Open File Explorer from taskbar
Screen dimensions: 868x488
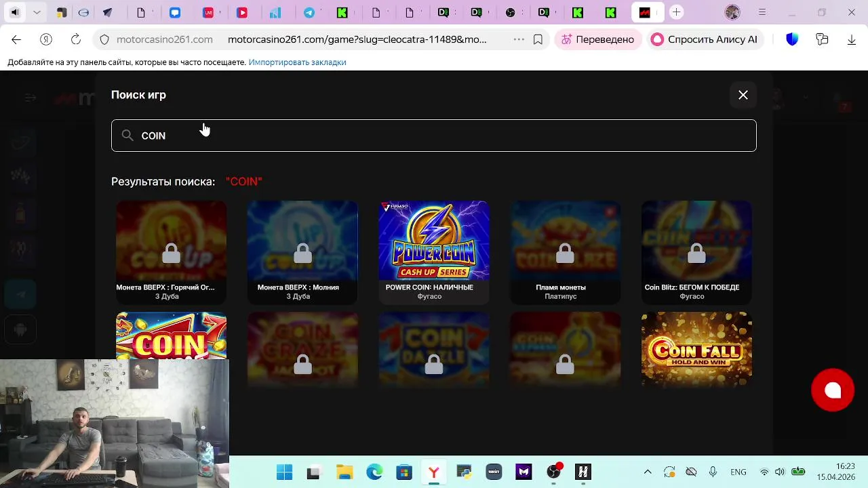click(x=344, y=472)
